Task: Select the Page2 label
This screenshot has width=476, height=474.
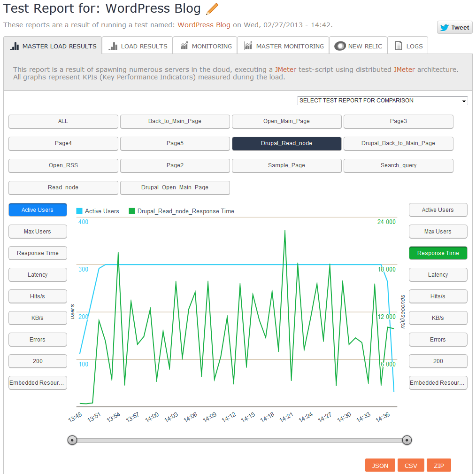Action: [175, 166]
